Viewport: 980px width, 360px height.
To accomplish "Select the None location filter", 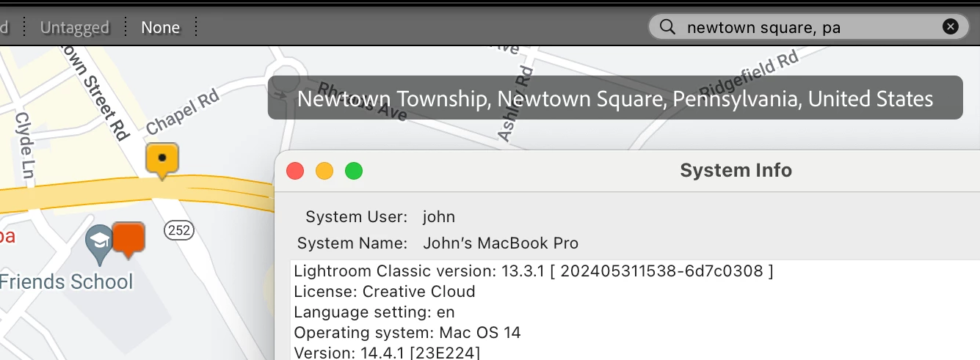I will pos(161,28).
